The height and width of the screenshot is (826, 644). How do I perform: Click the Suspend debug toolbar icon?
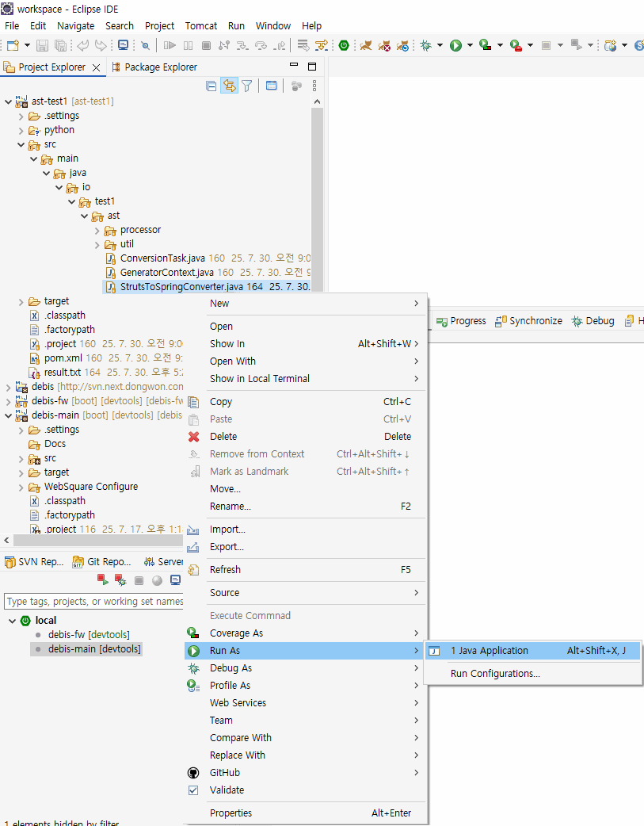[x=188, y=45]
